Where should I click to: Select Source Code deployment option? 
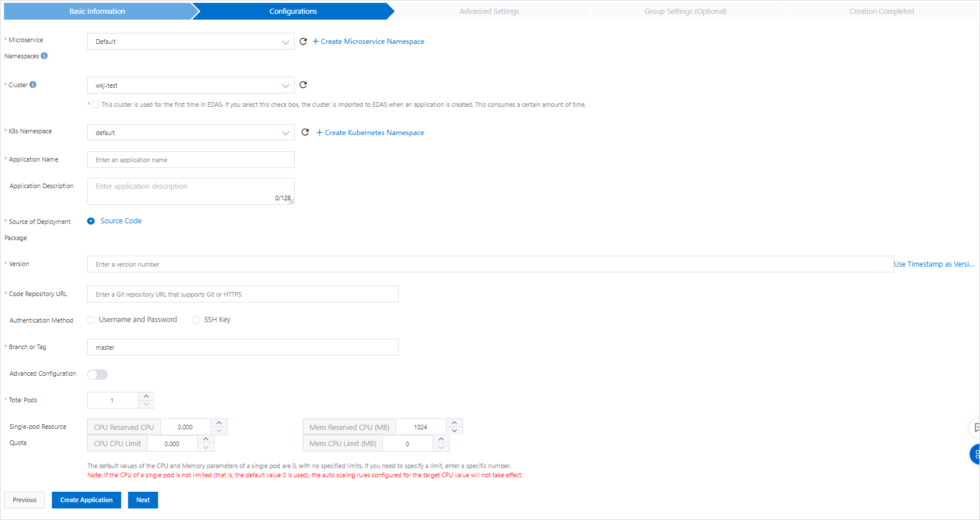click(x=91, y=221)
